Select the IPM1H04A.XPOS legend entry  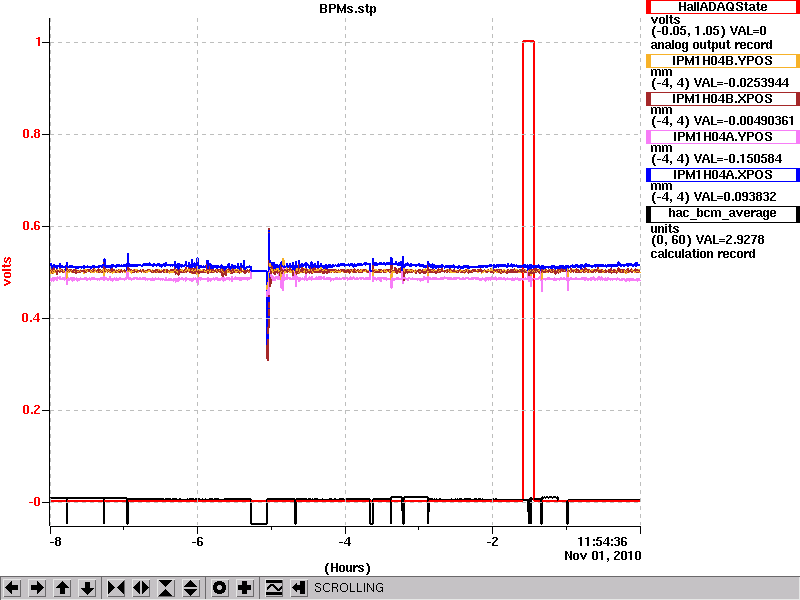coord(722,175)
